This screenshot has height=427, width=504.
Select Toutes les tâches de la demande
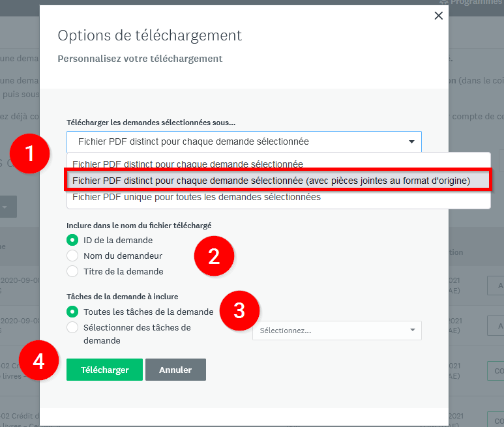pyautogui.click(x=72, y=312)
